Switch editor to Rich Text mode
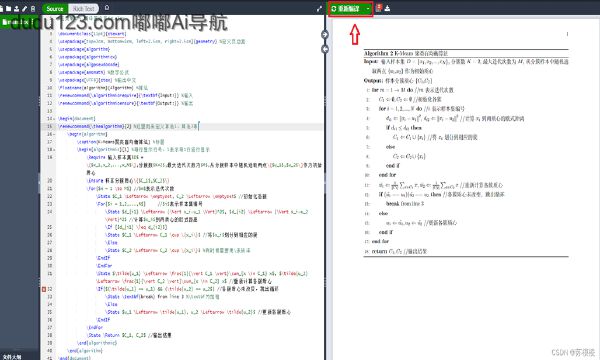The width and height of the screenshot is (600, 360). tap(83, 8)
